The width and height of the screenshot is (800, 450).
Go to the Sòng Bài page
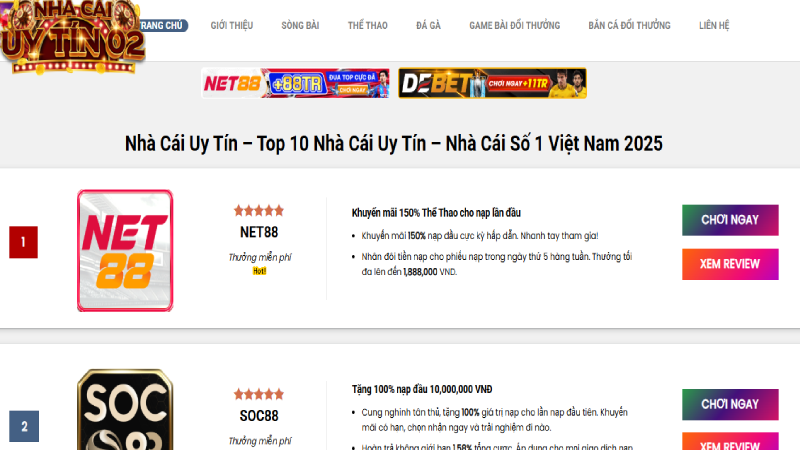(300, 26)
